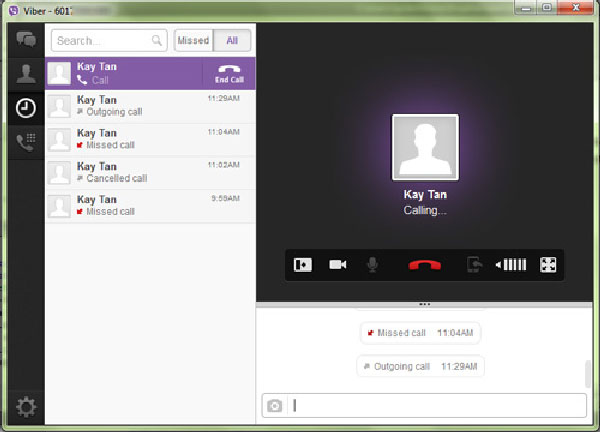
Task: Click the Viber logo in title bar
Action: coord(14,11)
